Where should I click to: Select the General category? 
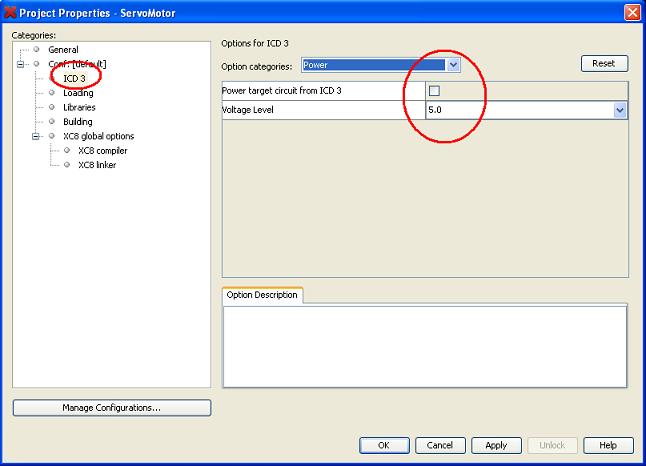[63, 49]
